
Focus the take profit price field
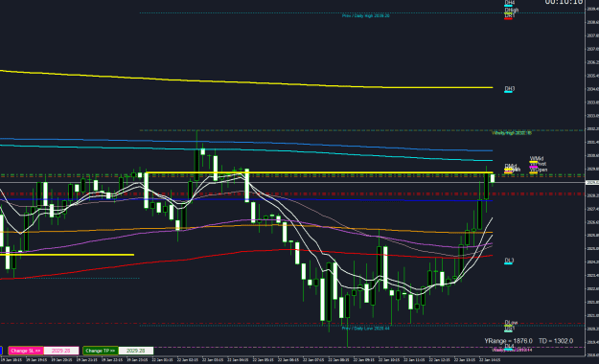[x=136, y=351]
